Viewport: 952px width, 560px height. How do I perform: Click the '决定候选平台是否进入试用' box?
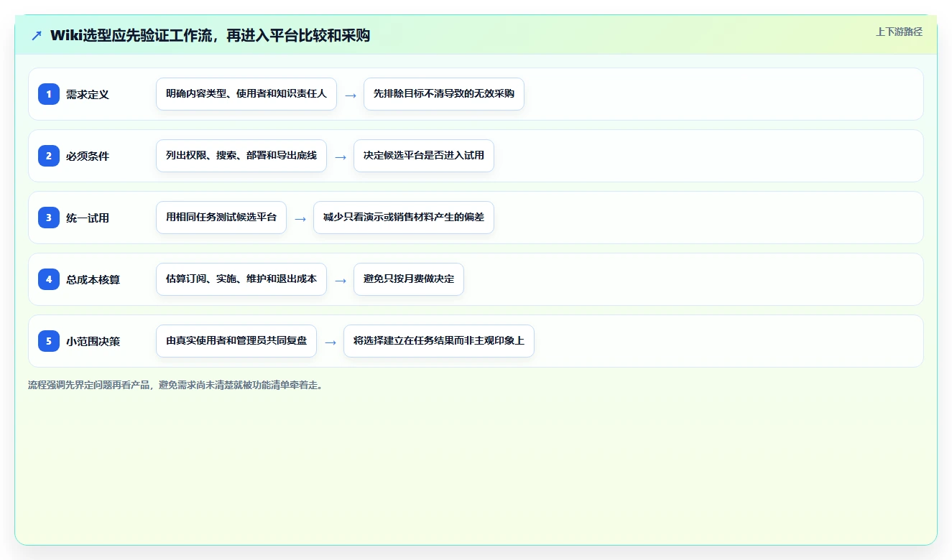[x=424, y=156]
